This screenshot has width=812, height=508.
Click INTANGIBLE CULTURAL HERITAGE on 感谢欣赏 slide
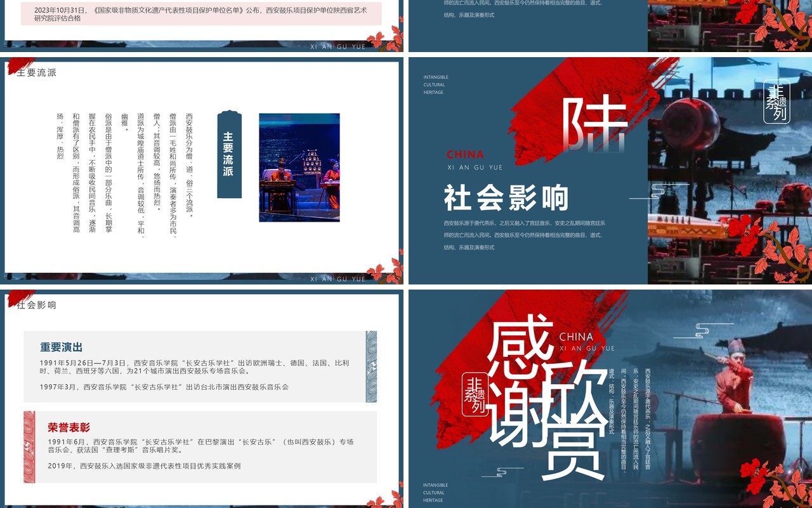coord(436,493)
